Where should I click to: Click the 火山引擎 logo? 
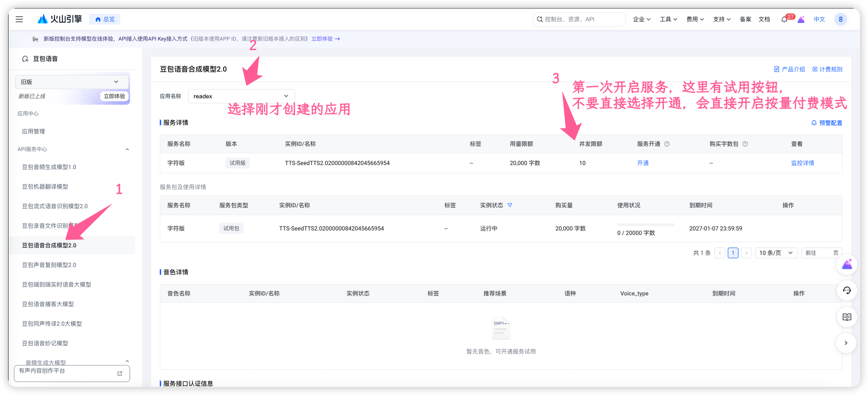click(x=60, y=19)
